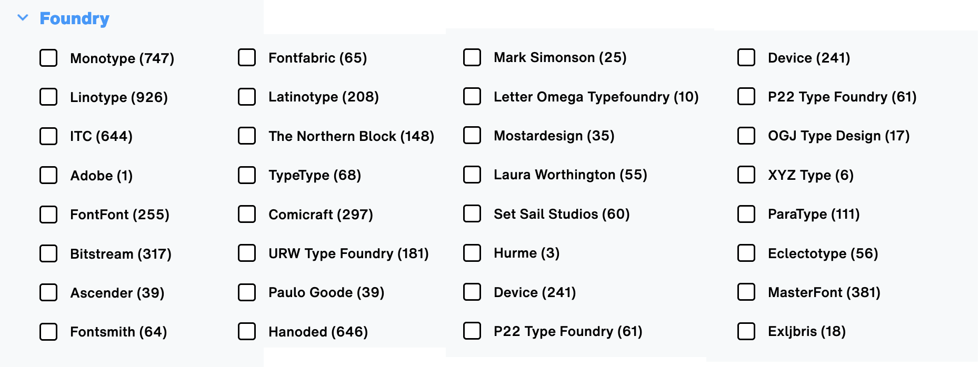
Task: Click the Foundry heading text
Action: pyautogui.click(x=74, y=18)
